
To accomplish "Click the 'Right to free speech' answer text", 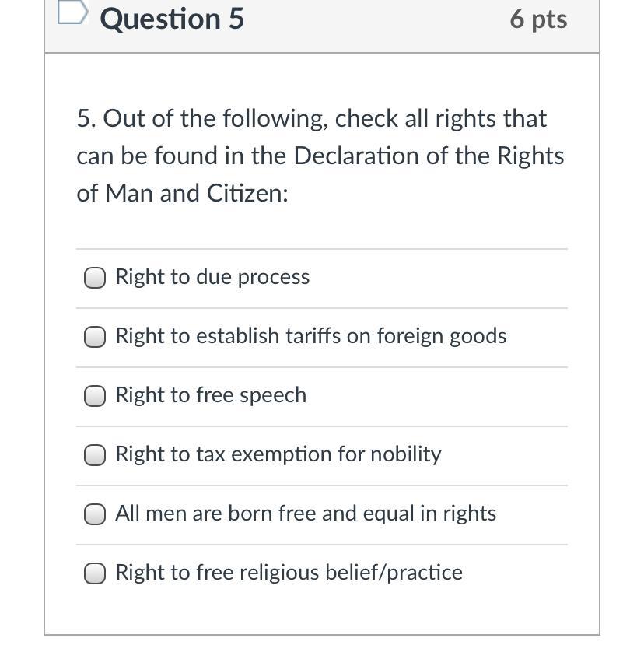I will pos(211,395).
